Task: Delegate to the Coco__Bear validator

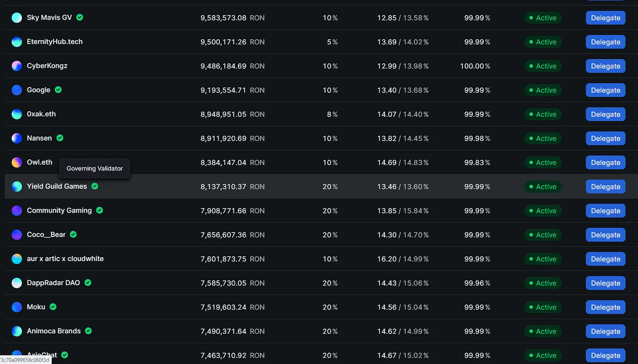Action: tap(605, 235)
